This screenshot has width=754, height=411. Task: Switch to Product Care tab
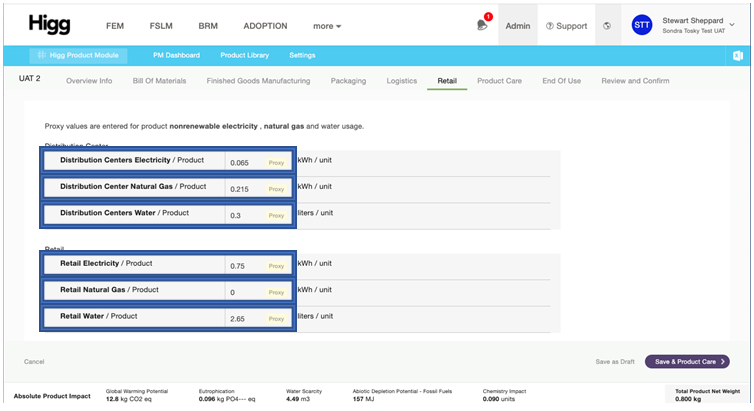[x=499, y=81]
